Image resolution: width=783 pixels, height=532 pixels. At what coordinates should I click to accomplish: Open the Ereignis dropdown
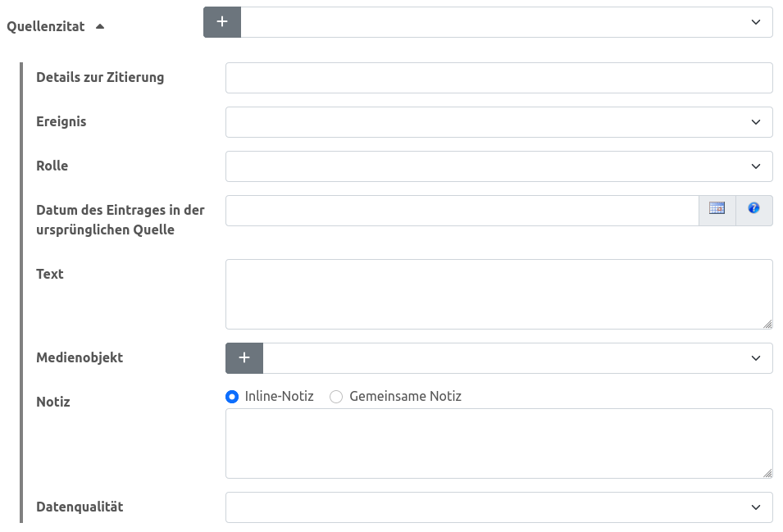(498, 122)
